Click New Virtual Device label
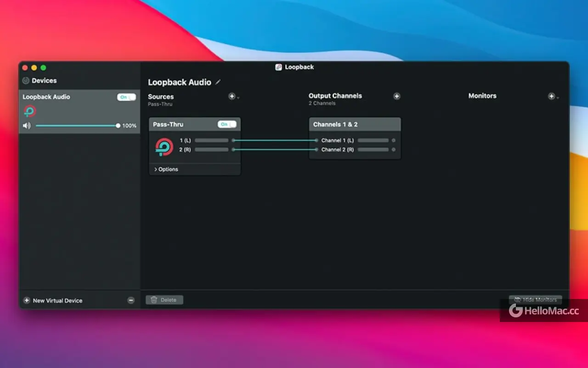588x368 pixels. coord(57,300)
